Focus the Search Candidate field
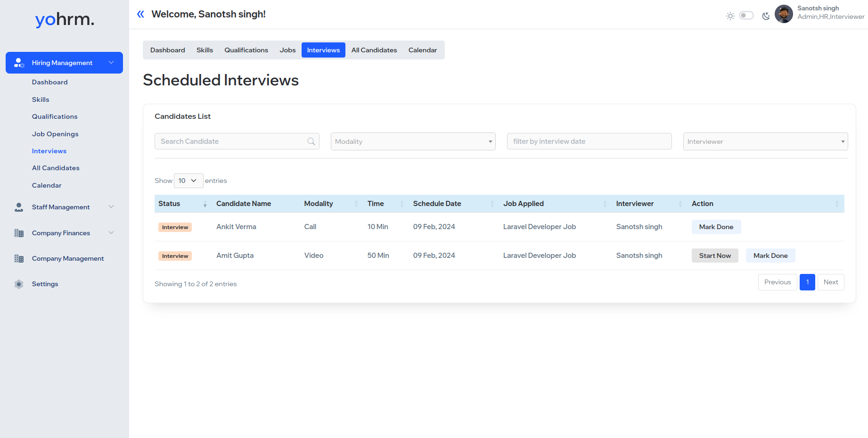This screenshot has width=868, height=438. click(x=237, y=141)
